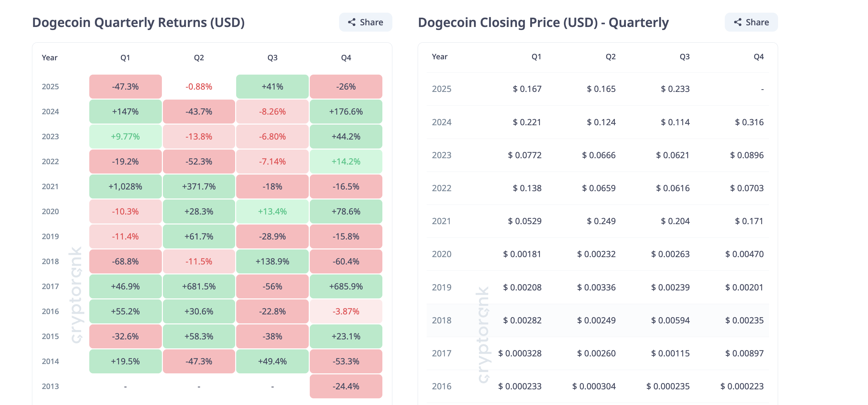868x405 pixels.
Task: Click the Share icon on Dogecoin Quarterly Returns
Action: pos(352,22)
